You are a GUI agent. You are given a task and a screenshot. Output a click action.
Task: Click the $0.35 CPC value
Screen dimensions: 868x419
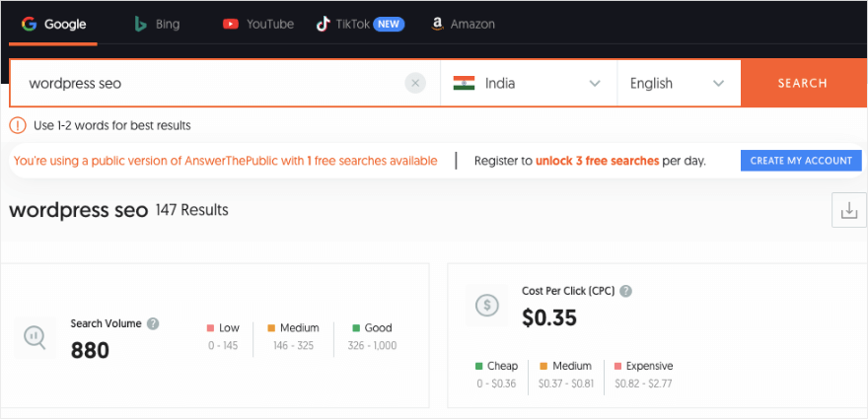[549, 317]
